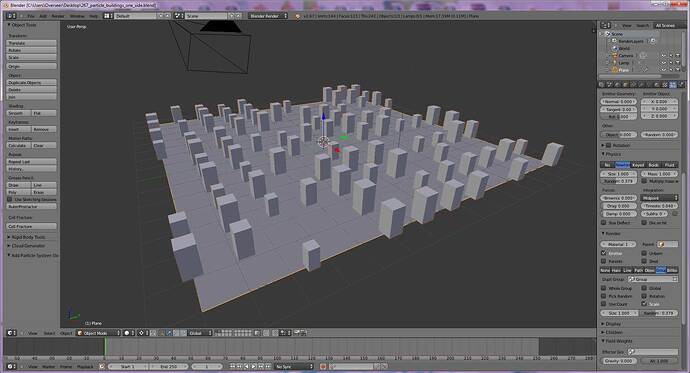Click the 3D view editor type icon
Image resolution: width=690 pixels, height=373 pixels.
[10, 333]
